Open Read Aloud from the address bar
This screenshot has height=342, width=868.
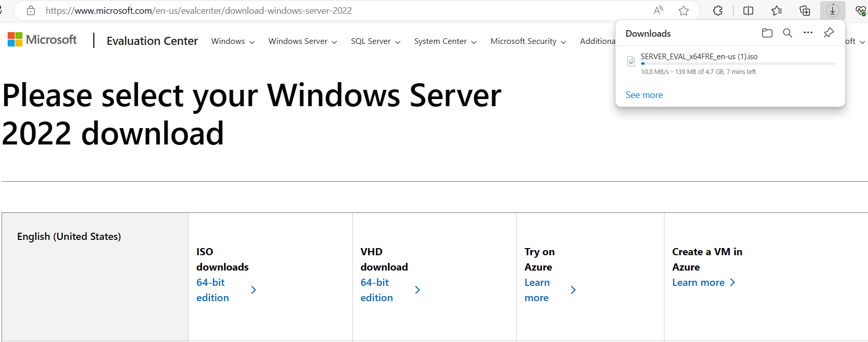(x=658, y=10)
